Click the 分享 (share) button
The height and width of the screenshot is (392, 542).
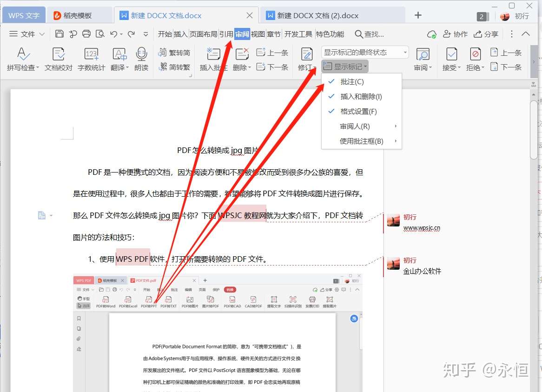(487, 33)
